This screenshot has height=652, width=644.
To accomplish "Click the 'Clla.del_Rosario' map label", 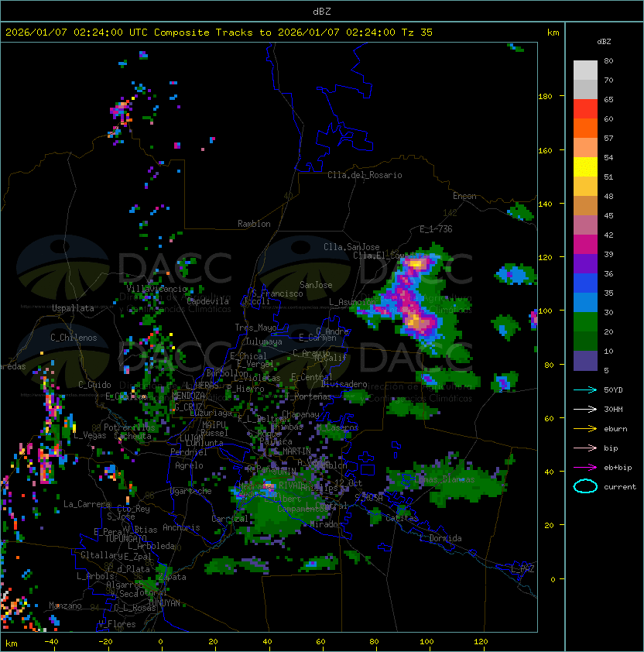I will point(365,175).
